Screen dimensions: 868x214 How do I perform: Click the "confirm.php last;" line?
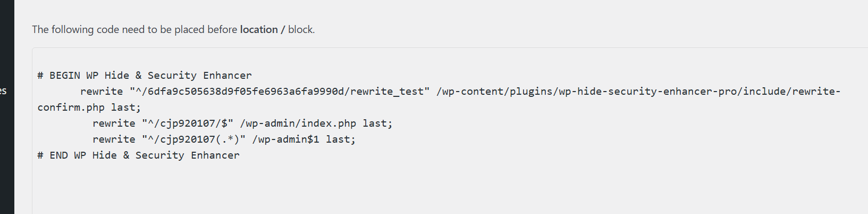click(89, 108)
